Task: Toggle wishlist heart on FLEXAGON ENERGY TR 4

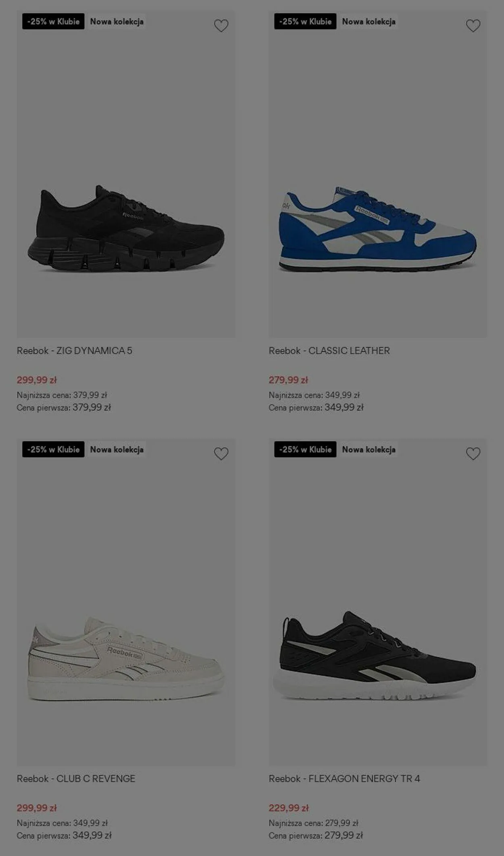Action: [x=473, y=454]
